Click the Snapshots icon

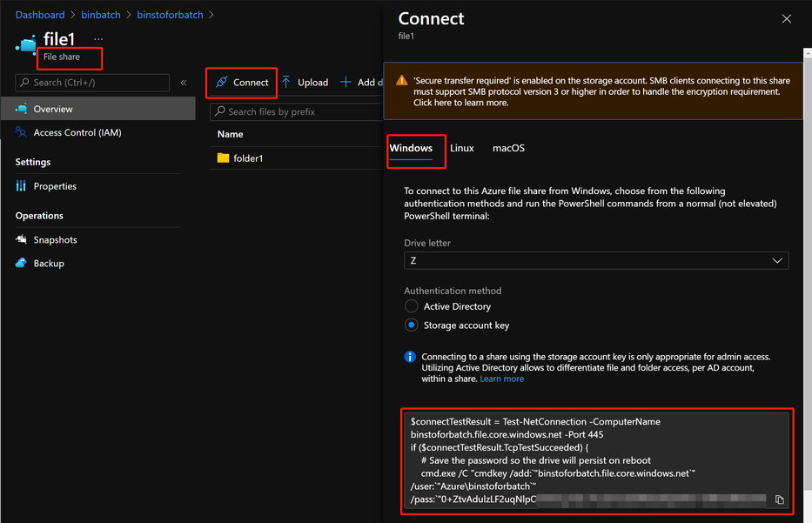[21, 239]
